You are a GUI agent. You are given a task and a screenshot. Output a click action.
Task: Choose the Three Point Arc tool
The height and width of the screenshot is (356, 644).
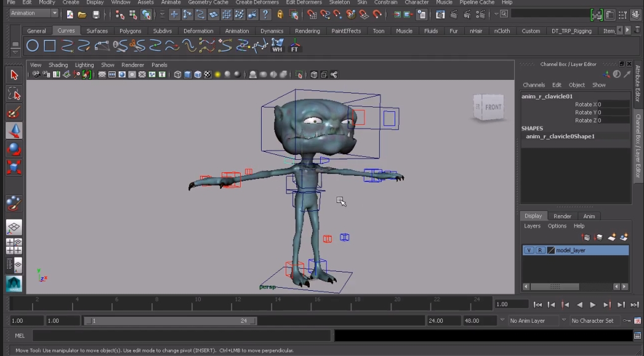102,45
